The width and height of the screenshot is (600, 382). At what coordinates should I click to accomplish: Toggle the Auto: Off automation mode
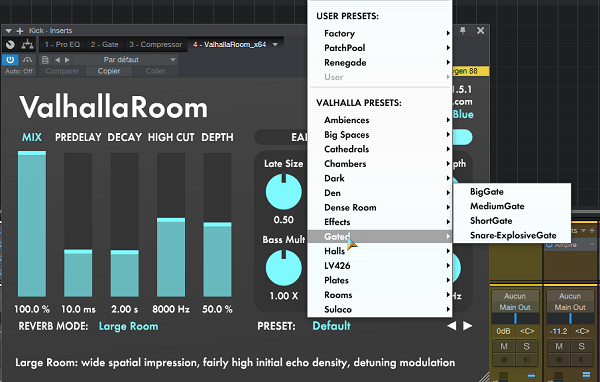(x=19, y=71)
